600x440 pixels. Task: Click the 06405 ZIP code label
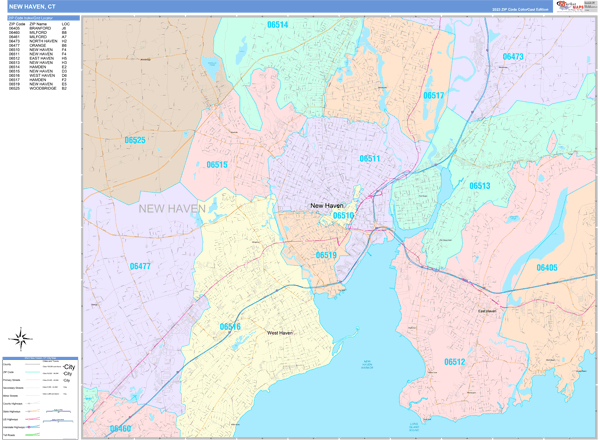(547, 268)
